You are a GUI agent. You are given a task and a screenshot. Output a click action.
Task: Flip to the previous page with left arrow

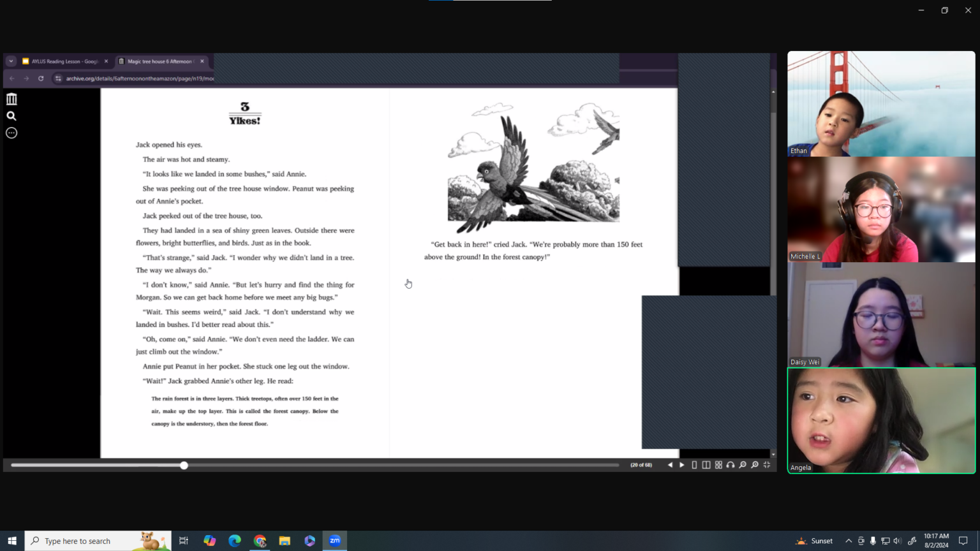[x=670, y=465]
